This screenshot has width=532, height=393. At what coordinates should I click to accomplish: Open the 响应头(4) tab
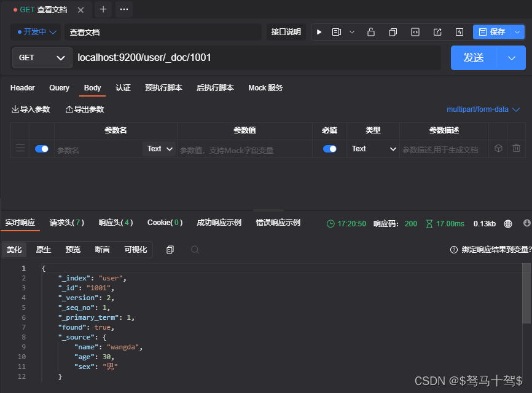115,223
